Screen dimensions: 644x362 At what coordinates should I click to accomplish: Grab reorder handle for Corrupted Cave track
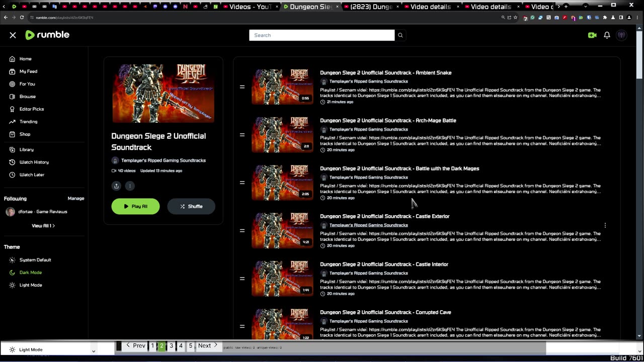(242, 326)
